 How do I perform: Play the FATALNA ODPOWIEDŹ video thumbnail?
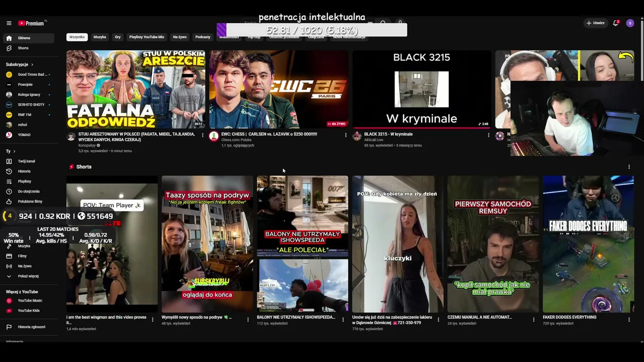136,89
